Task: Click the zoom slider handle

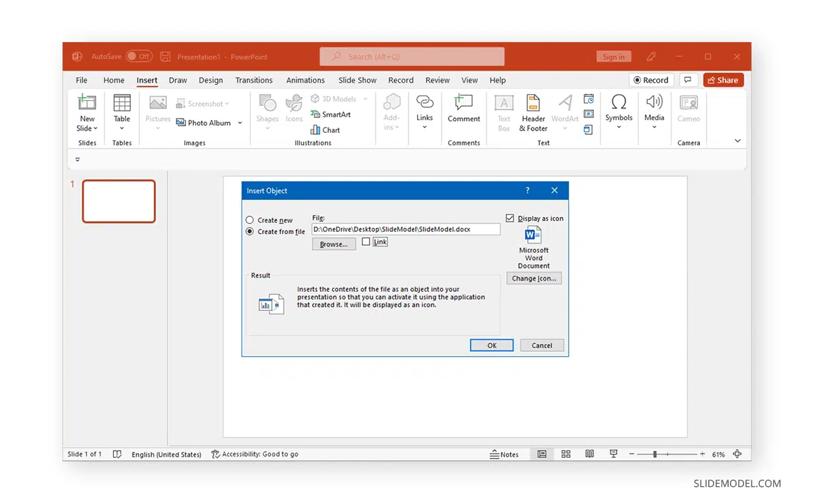Action: pyautogui.click(x=655, y=454)
